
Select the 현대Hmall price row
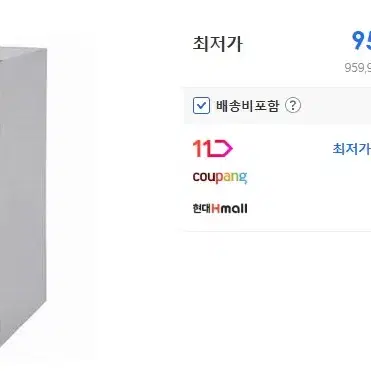pyautogui.click(x=277, y=209)
